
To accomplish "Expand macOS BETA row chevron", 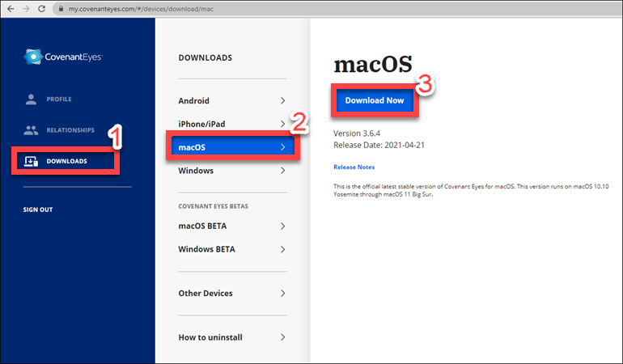I will 283,226.
